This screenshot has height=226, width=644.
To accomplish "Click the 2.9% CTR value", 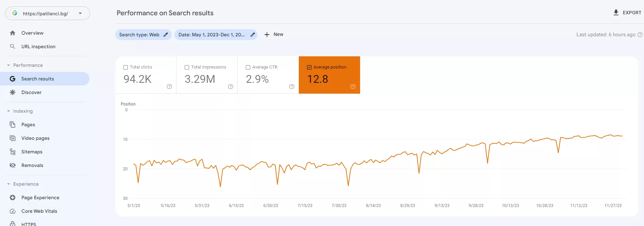I will [x=257, y=79].
